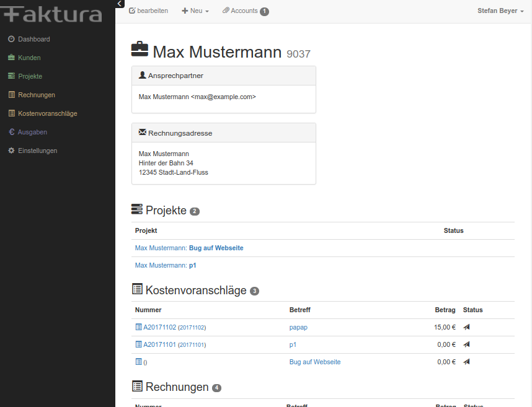The height and width of the screenshot is (407, 532).
Task: Open Kostenvoranschläge in the sidebar
Action: (48, 113)
